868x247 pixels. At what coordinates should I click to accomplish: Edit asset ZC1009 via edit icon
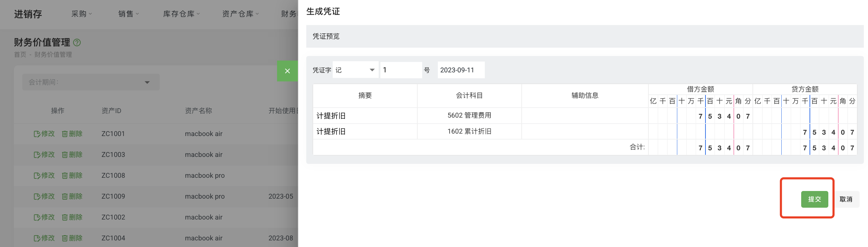[x=37, y=197]
